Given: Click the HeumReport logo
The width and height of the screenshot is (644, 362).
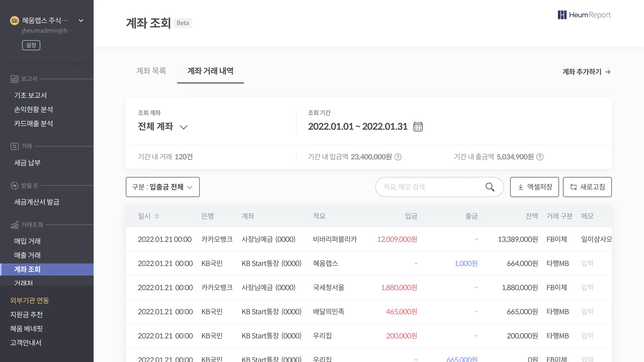Looking at the screenshot, I should (x=584, y=15).
